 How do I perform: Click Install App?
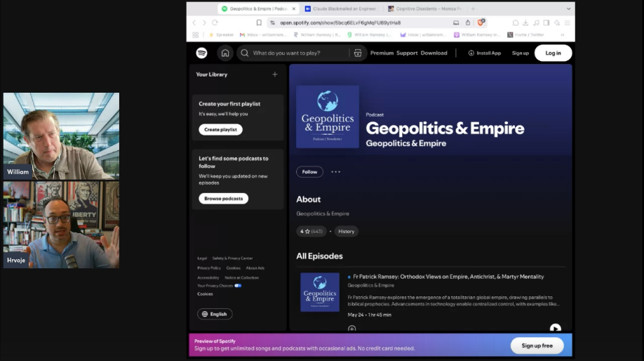click(485, 53)
